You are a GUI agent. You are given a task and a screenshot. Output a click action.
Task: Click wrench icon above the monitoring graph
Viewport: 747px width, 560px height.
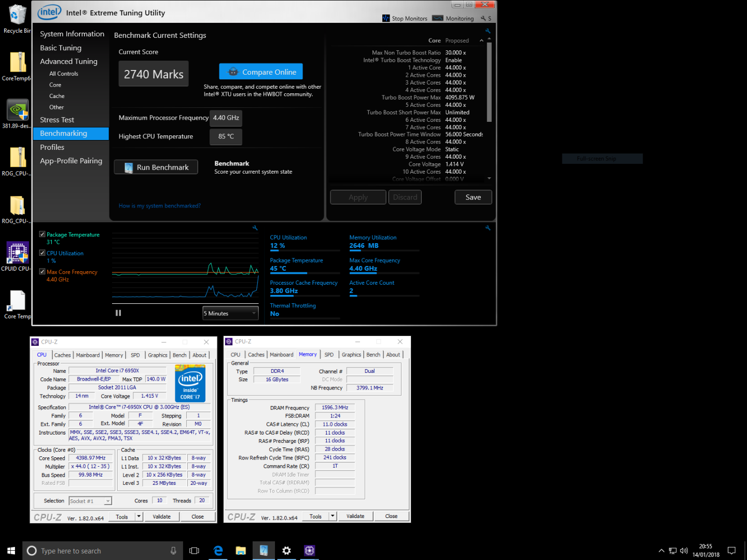coord(255,228)
